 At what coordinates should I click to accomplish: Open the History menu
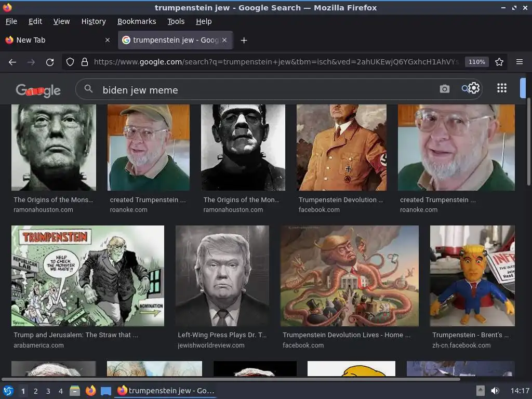coord(94,21)
